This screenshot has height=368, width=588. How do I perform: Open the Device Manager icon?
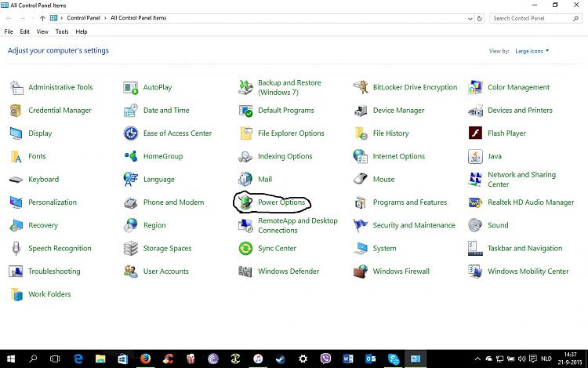coord(361,111)
